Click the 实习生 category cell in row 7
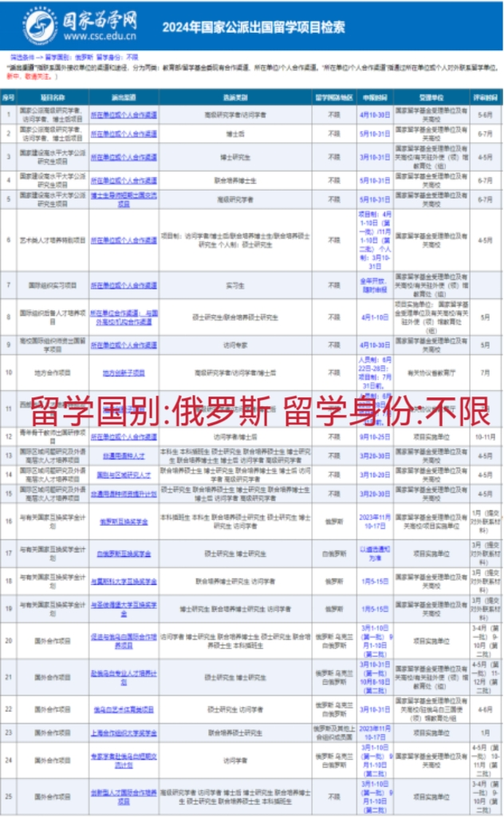 pyautogui.click(x=235, y=286)
